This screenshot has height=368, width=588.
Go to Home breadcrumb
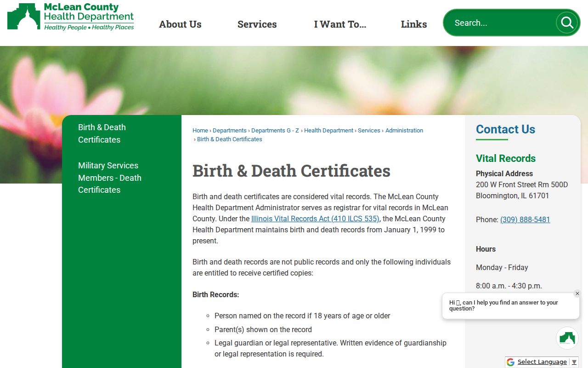point(200,131)
